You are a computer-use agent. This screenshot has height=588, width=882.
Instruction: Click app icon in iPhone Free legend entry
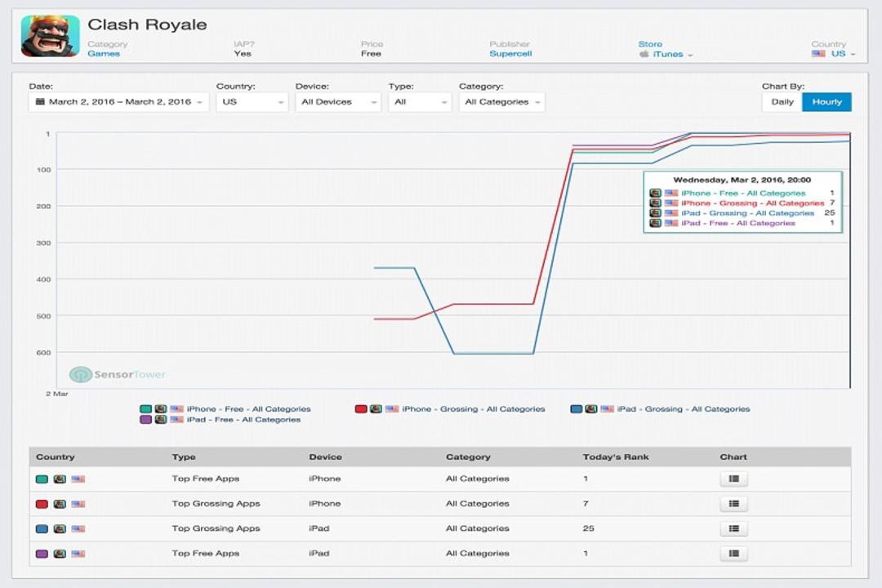point(161,409)
